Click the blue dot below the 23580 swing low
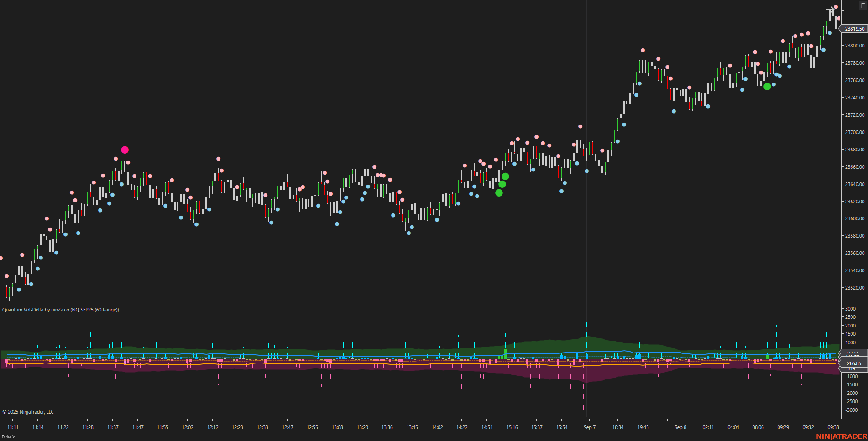The image size is (868, 441). (x=408, y=234)
